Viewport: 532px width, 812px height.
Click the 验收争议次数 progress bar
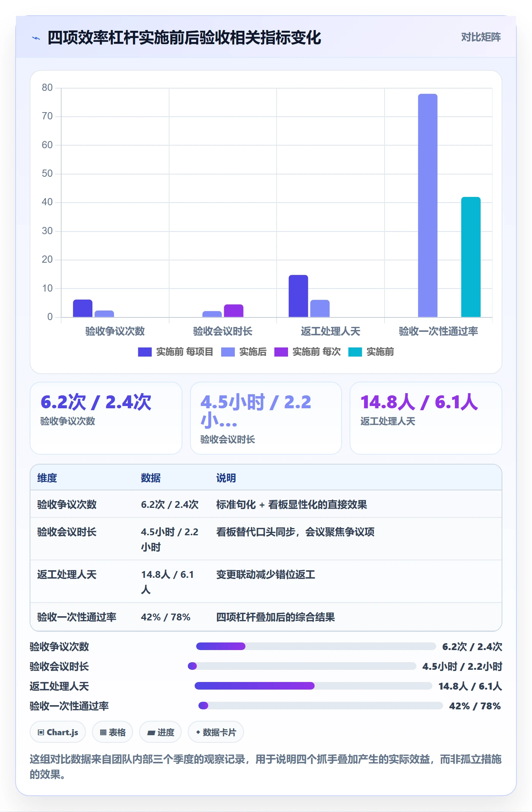(316, 646)
